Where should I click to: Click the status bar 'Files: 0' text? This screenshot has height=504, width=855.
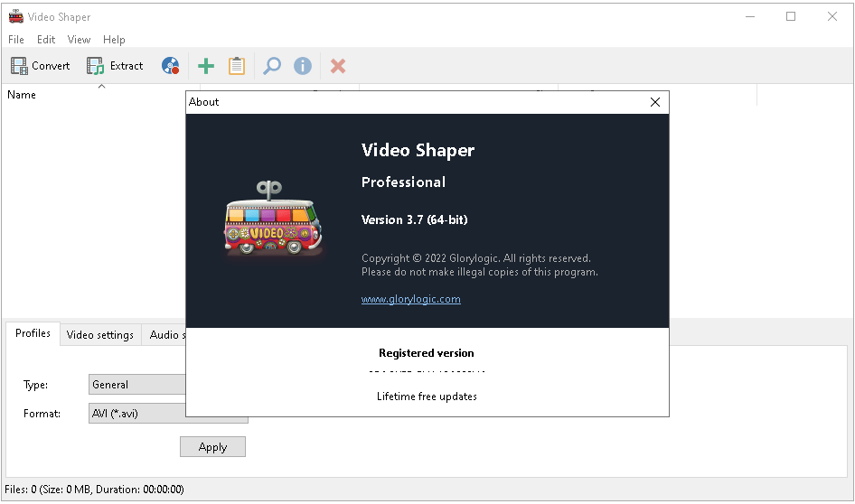pos(94,490)
